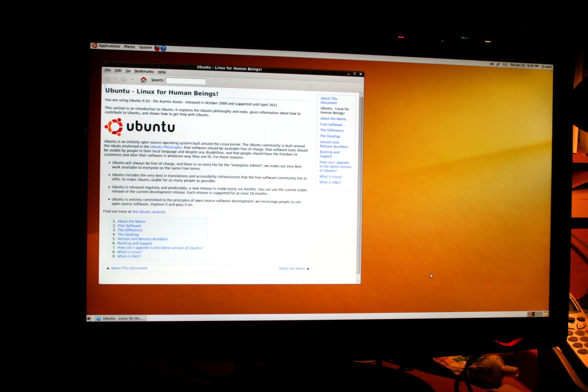The height and width of the screenshot is (392, 588).
Task: Close the help browser window
Action: tap(361, 74)
